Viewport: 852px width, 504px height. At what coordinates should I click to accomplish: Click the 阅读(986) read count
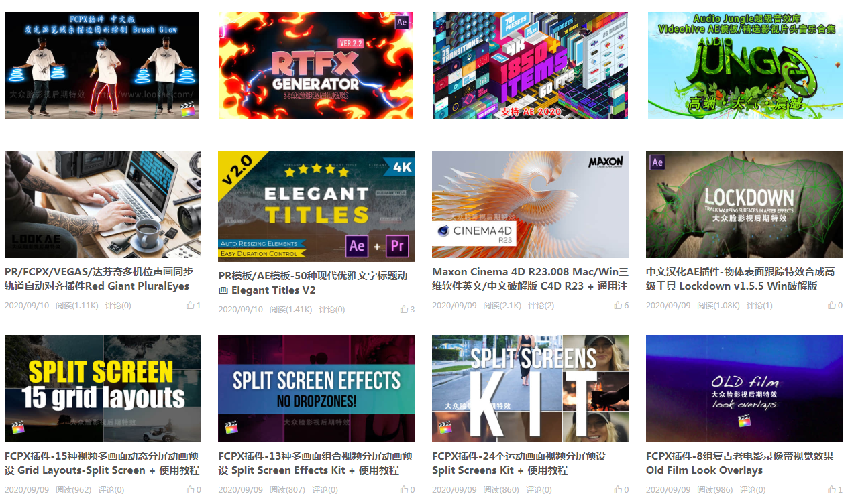coord(715,490)
